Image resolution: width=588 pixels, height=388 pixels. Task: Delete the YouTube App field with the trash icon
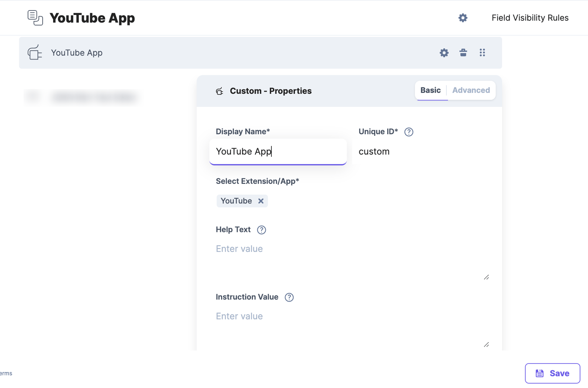(463, 53)
